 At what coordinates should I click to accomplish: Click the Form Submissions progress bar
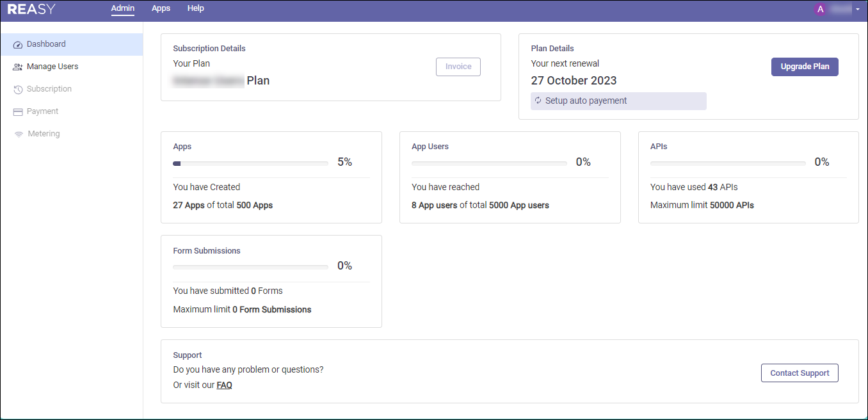click(x=251, y=267)
